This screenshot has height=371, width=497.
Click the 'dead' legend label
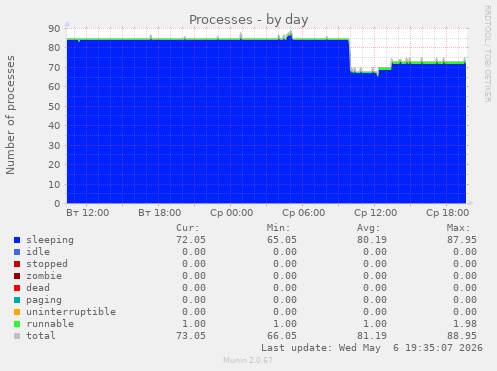point(38,288)
